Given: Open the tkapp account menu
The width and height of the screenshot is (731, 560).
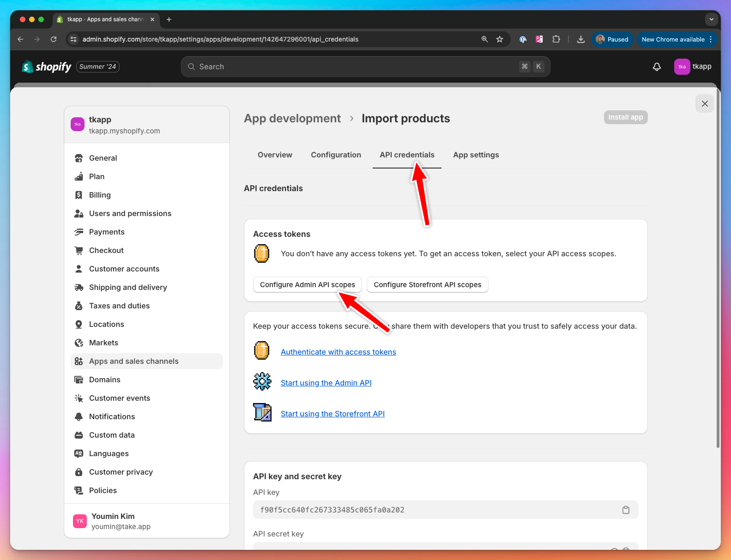Looking at the screenshot, I should pos(693,67).
